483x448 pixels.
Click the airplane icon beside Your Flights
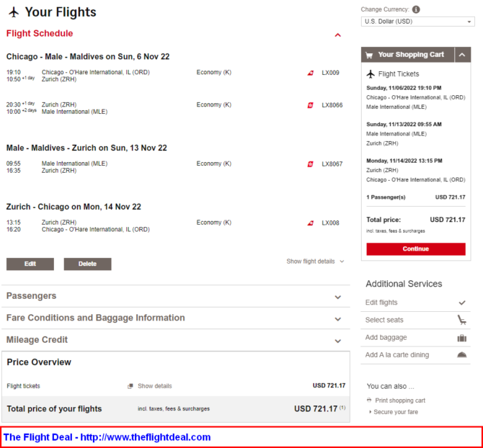14,12
